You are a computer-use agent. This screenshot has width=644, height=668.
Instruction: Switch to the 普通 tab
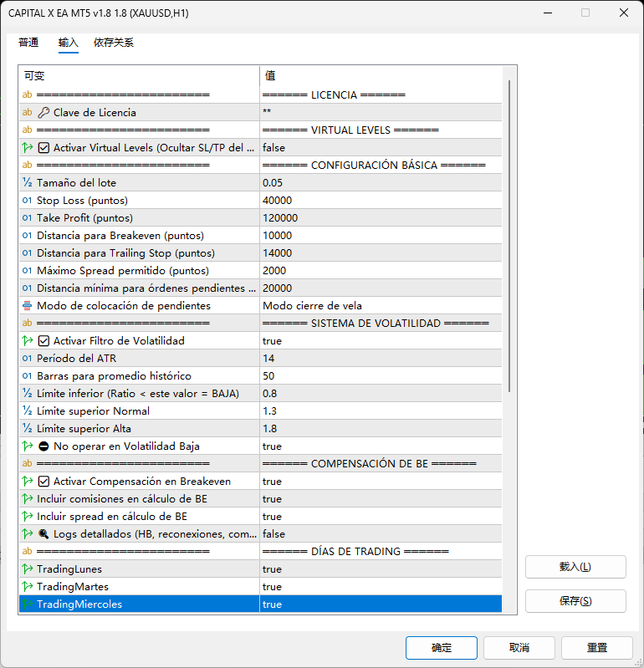(x=28, y=43)
